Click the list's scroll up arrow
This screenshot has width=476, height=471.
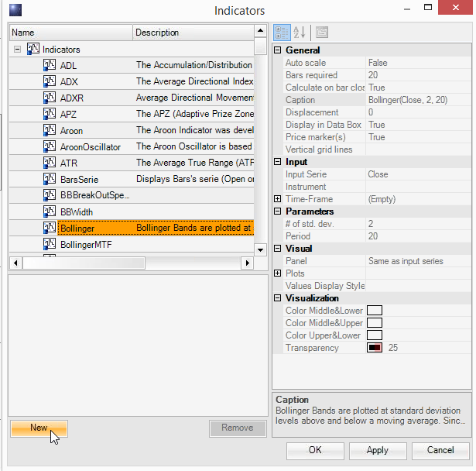[x=261, y=30]
